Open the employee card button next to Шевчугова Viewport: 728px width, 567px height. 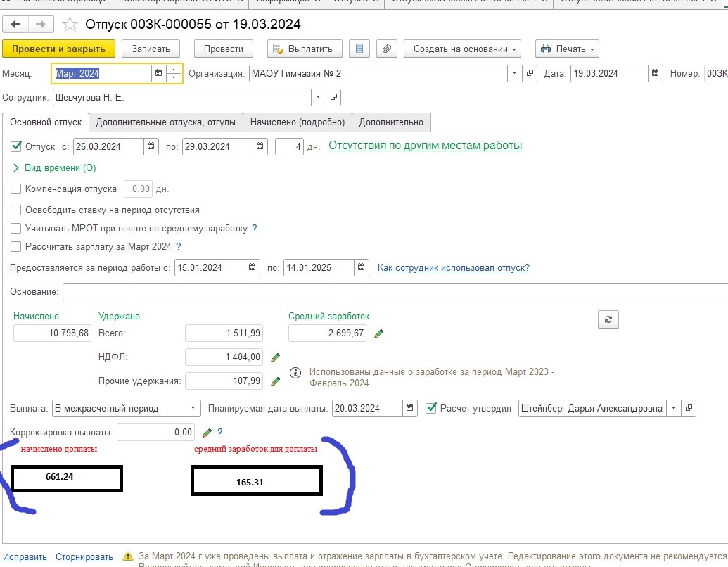334,97
